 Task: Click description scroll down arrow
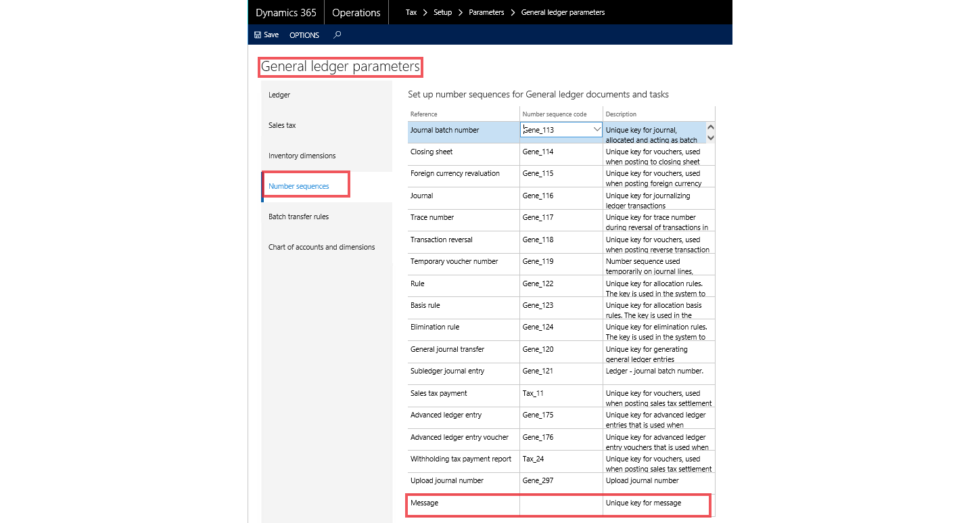point(710,137)
